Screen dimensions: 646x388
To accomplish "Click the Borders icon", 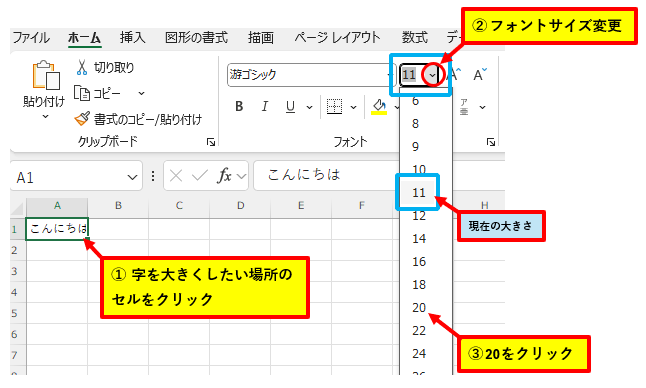I will 334,107.
